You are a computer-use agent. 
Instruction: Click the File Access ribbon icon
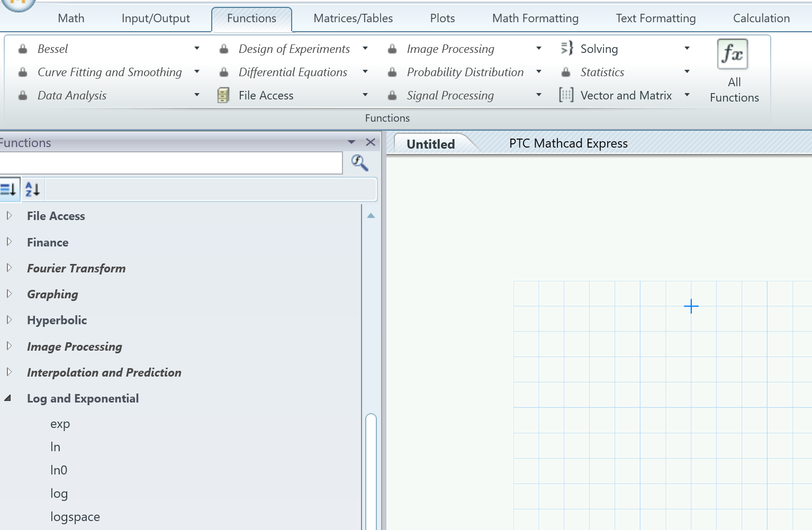pos(223,95)
